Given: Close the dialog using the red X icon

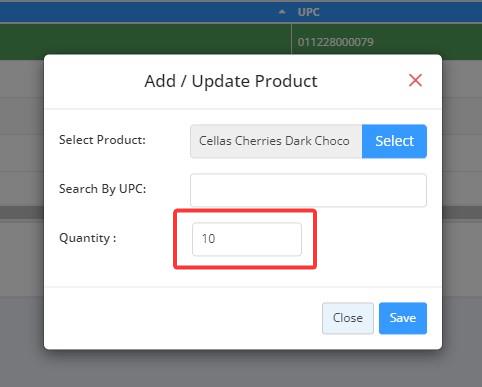Looking at the screenshot, I should click(x=415, y=80).
